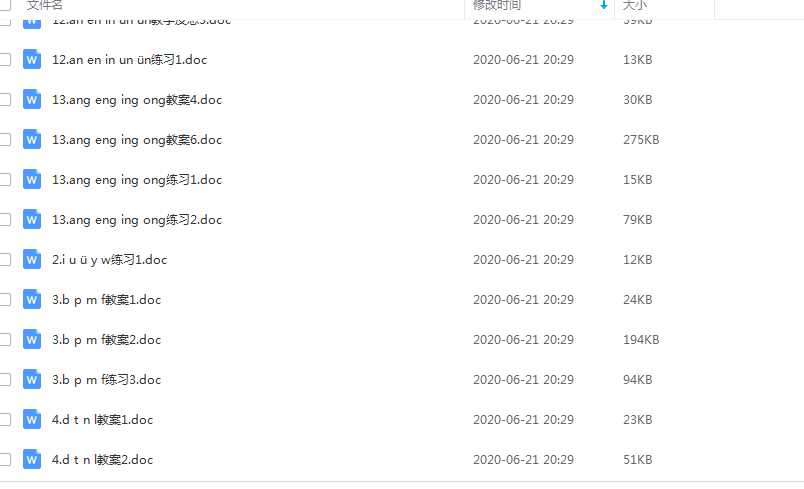The height and width of the screenshot is (489, 804).
Task: Tick checkbox for 3.b p m f教案2.doc
Action: [5, 339]
